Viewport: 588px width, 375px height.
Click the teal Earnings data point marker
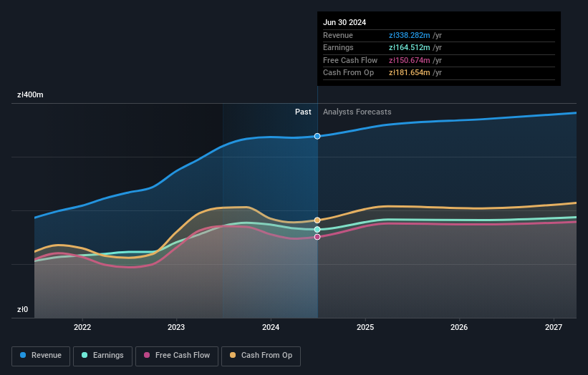[317, 229]
